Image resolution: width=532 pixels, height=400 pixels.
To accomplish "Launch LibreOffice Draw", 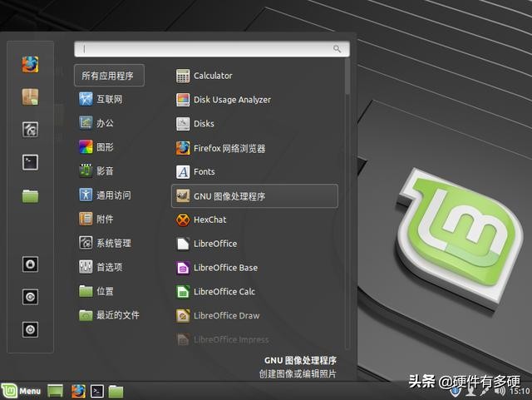I will (x=218, y=316).
